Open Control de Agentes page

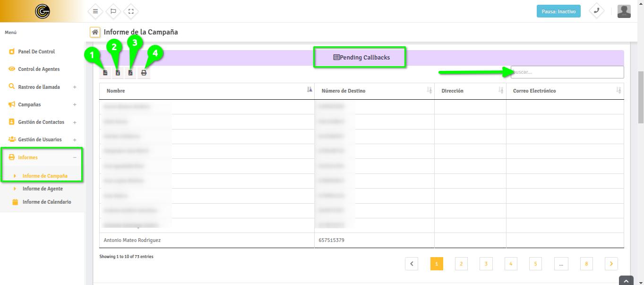(x=39, y=69)
